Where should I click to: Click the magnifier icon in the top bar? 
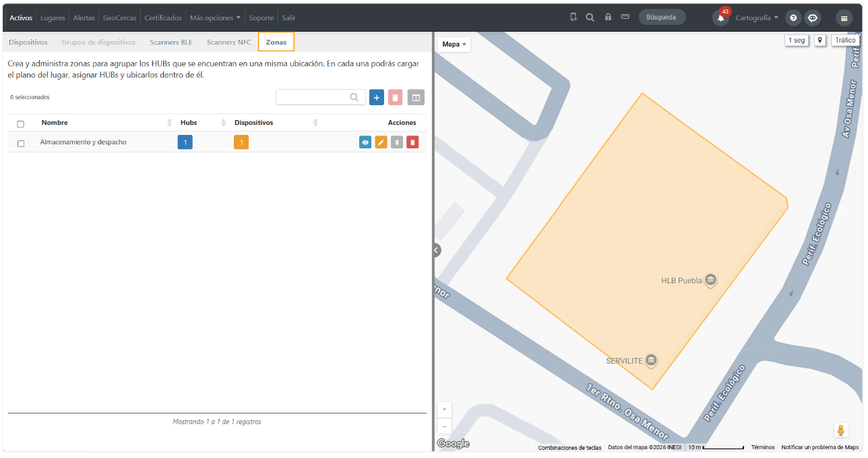pyautogui.click(x=590, y=18)
